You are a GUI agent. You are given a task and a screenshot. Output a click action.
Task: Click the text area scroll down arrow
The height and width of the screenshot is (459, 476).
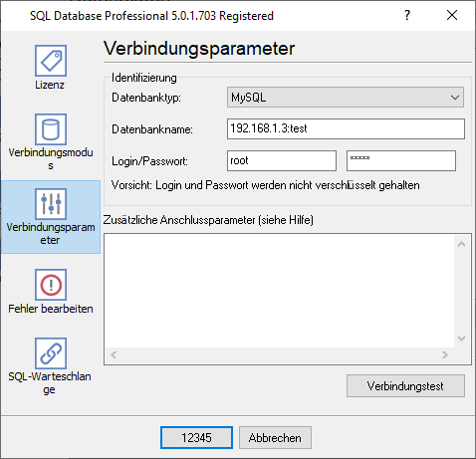point(461,339)
